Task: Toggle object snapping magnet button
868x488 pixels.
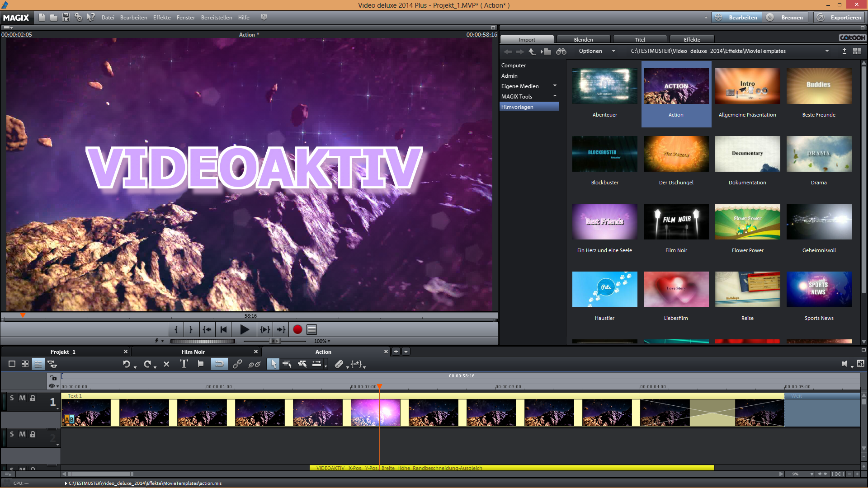Action: (219, 364)
